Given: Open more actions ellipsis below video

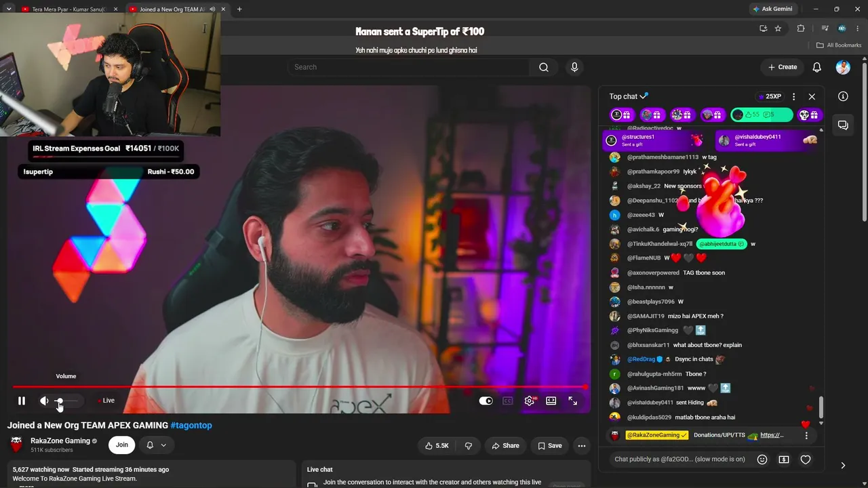Looking at the screenshot, I should coord(582,445).
